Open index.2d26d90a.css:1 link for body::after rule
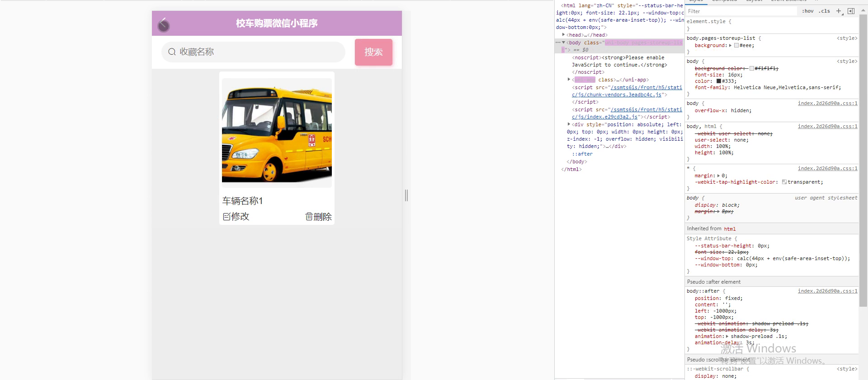 coord(827,291)
